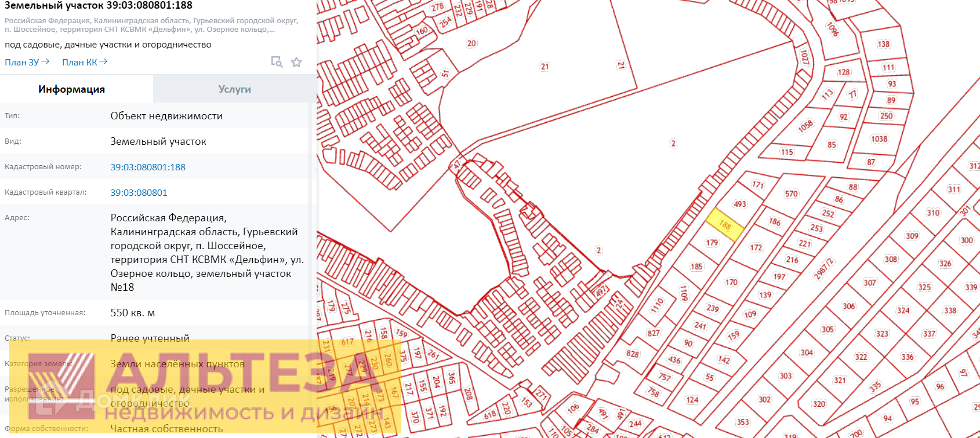Screen dimensions: 980x438
Task: Select parcel 493 on the map
Action: pyautogui.click(x=739, y=204)
